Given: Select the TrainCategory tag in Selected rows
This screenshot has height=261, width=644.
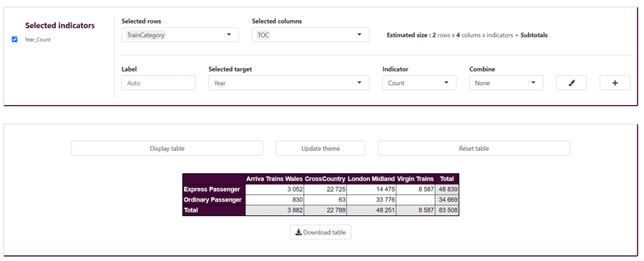Looking at the screenshot, I should [x=146, y=35].
